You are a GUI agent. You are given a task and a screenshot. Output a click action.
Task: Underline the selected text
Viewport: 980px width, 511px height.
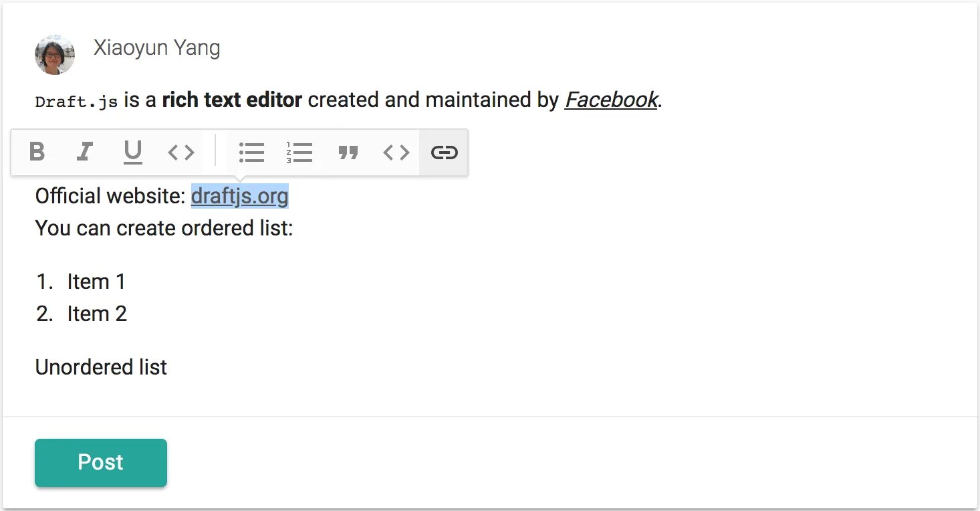[x=133, y=152]
